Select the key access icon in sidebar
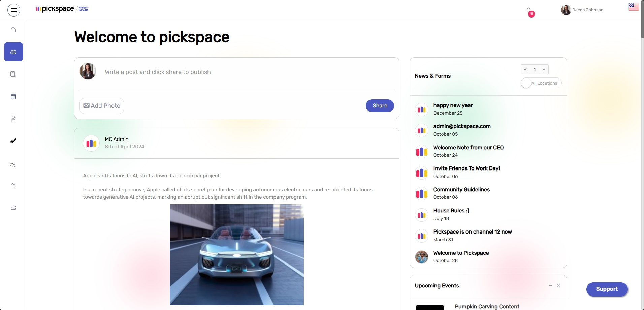 tap(13, 141)
